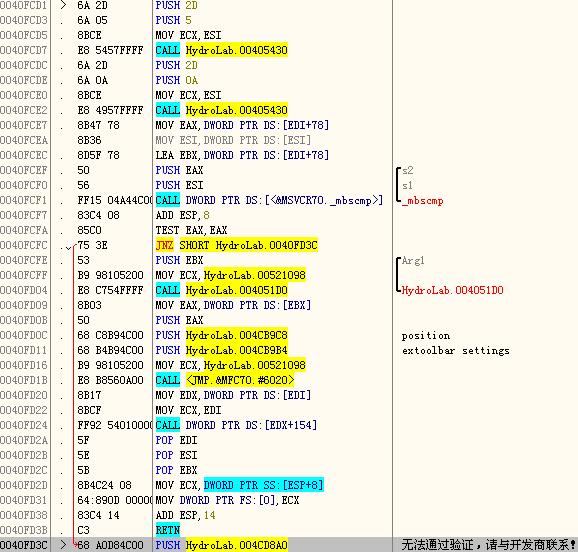Select the ADD ESP,14 instruction
This screenshot has width=578, height=552.
pos(185,515)
